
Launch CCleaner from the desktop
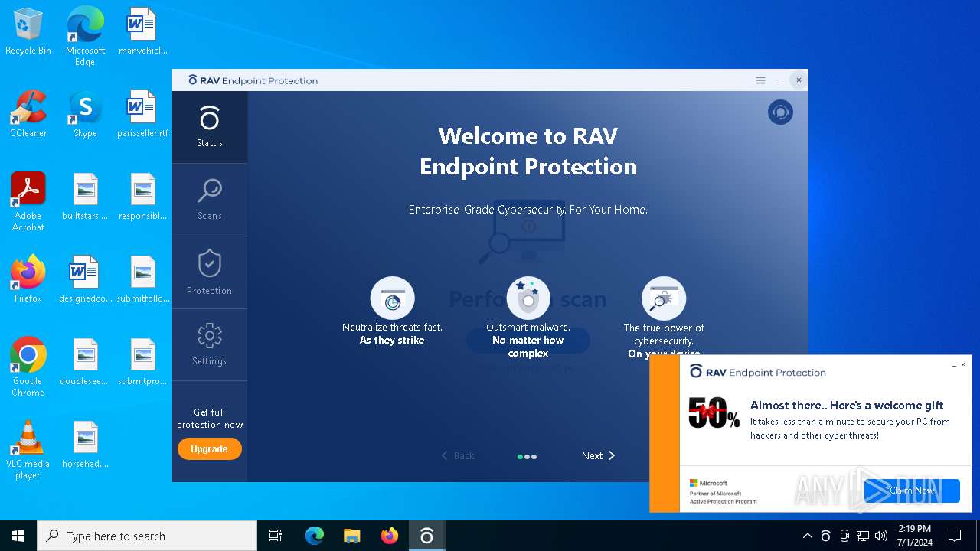pos(28,114)
